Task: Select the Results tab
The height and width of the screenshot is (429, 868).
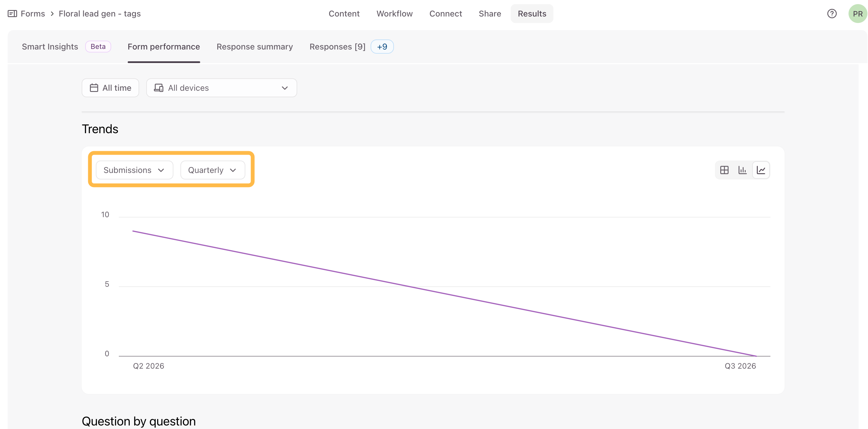Action: (x=532, y=14)
